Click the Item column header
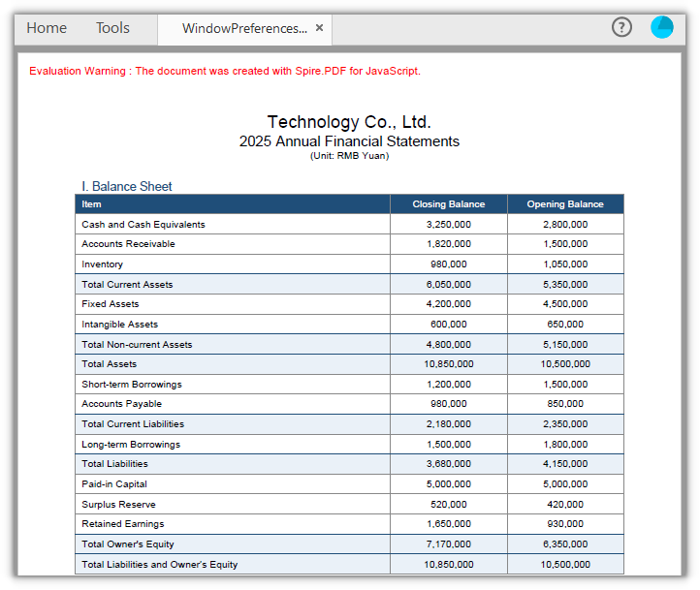The image size is (700, 590). [x=91, y=204]
